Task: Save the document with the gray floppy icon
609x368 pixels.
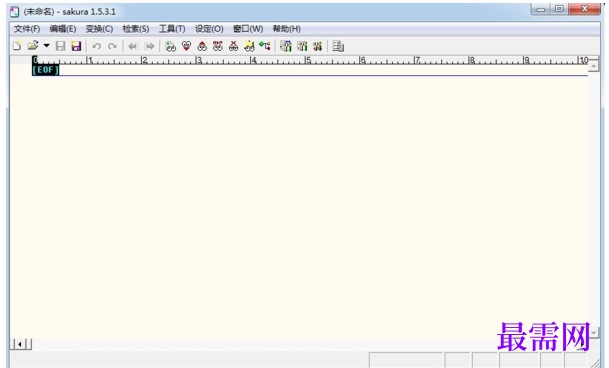Action: (x=61, y=46)
